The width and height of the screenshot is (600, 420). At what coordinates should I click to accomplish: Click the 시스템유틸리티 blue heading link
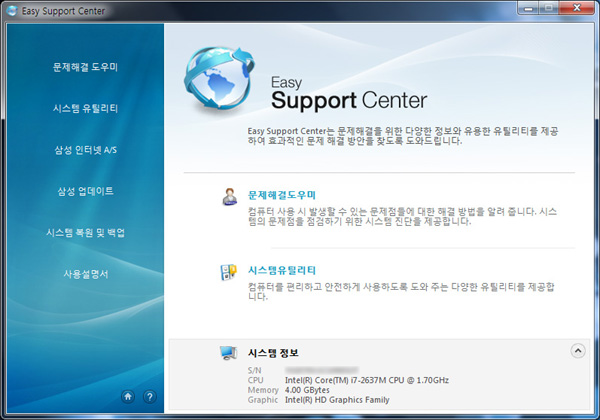282,270
